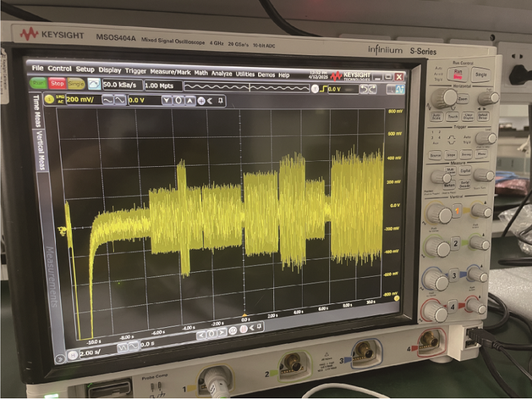This screenshot has height=399, width=532.
Task: Open the File menu
Action: pos(37,68)
